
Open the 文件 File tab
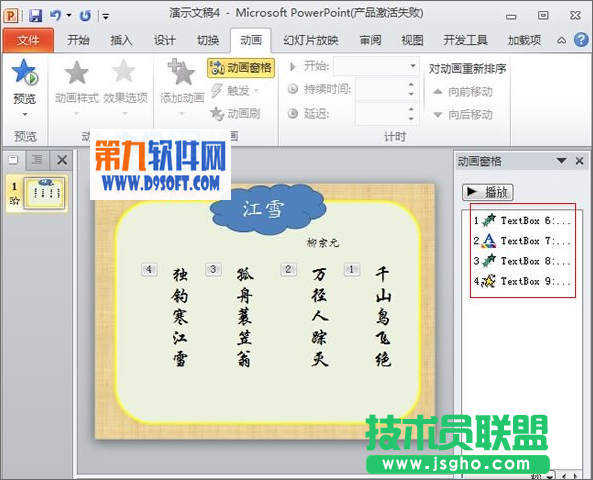(28, 40)
